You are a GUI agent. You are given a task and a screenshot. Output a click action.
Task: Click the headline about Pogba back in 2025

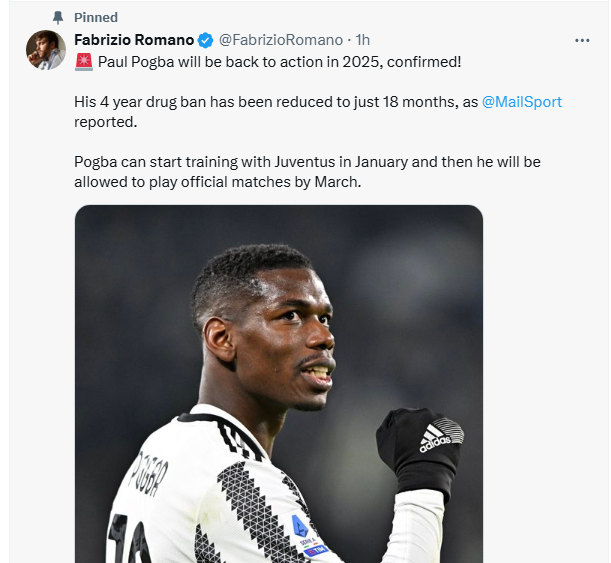[x=279, y=62]
